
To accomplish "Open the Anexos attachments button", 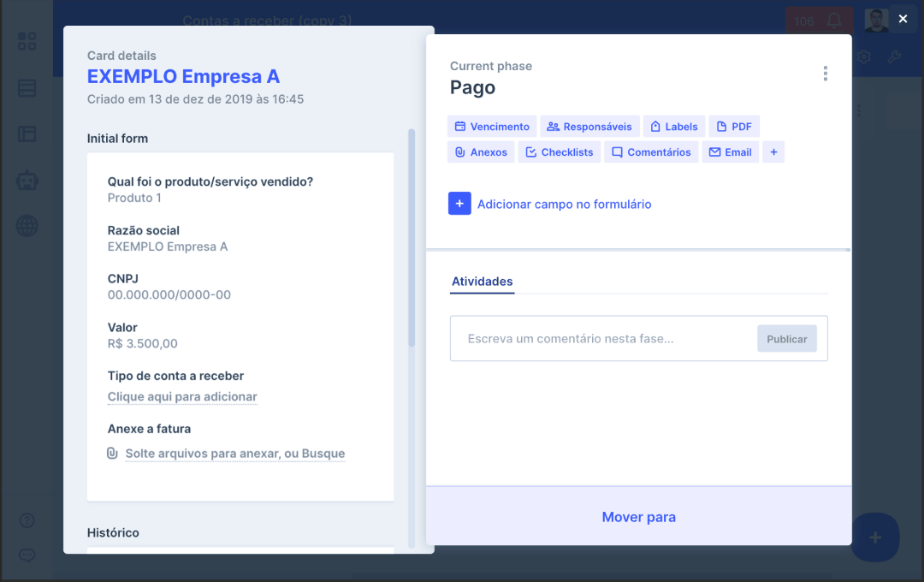I will [x=481, y=152].
